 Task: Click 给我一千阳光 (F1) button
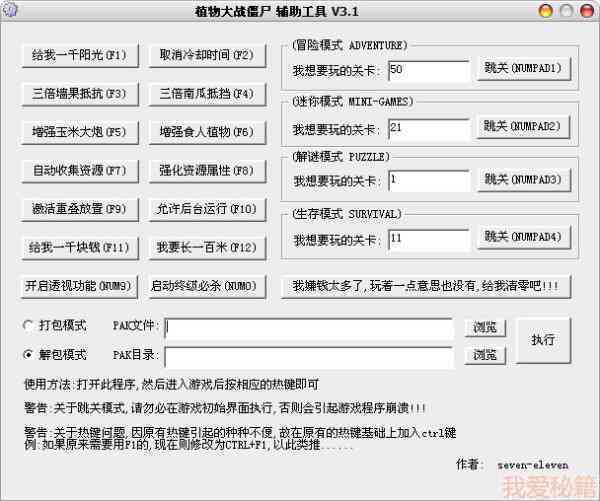pos(80,56)
